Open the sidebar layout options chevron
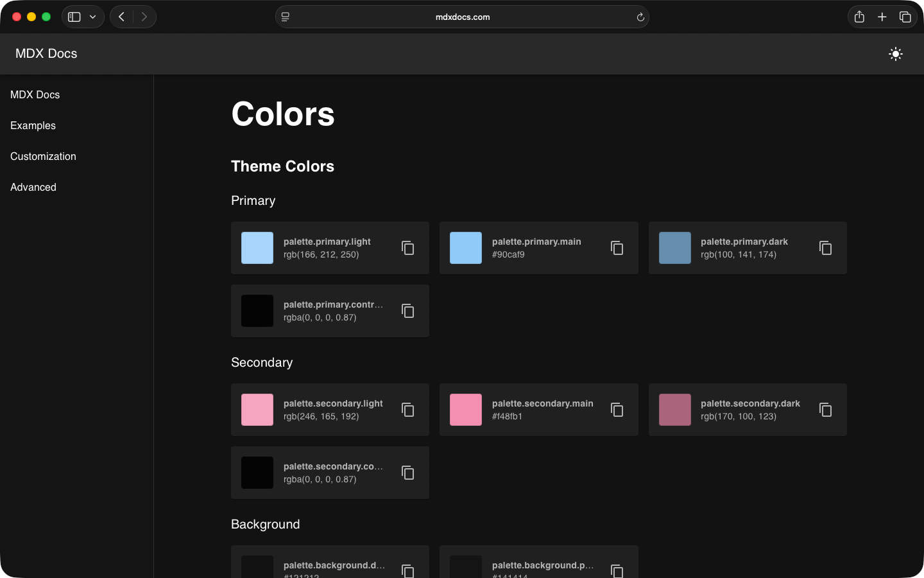The height and width of the screenshot is (578, 924). pyautogui.click(x=92, y=17)
